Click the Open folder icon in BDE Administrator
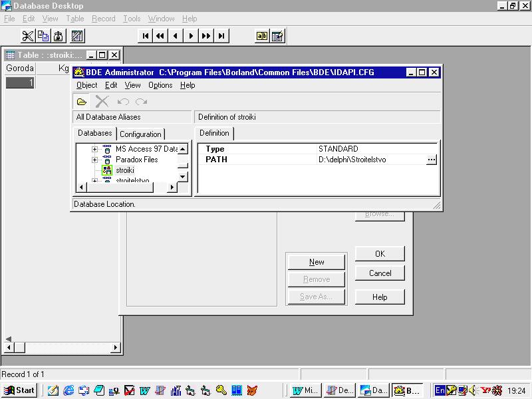This screenshot has width=532, height=399. coord(81,102)
